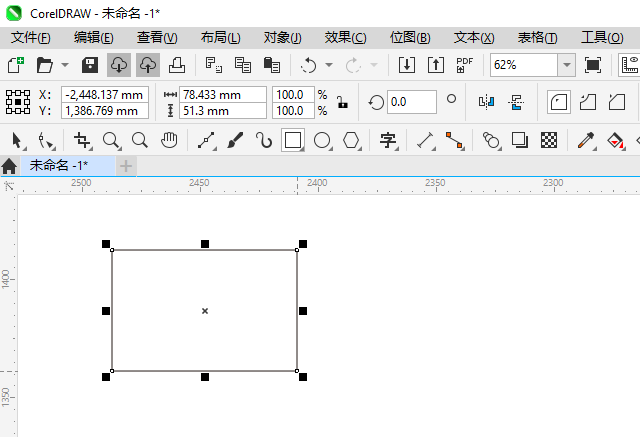The width and height of the screenshot is (640, 437).
Task: Publish to PDF icon
Action: tap(464, 65)
